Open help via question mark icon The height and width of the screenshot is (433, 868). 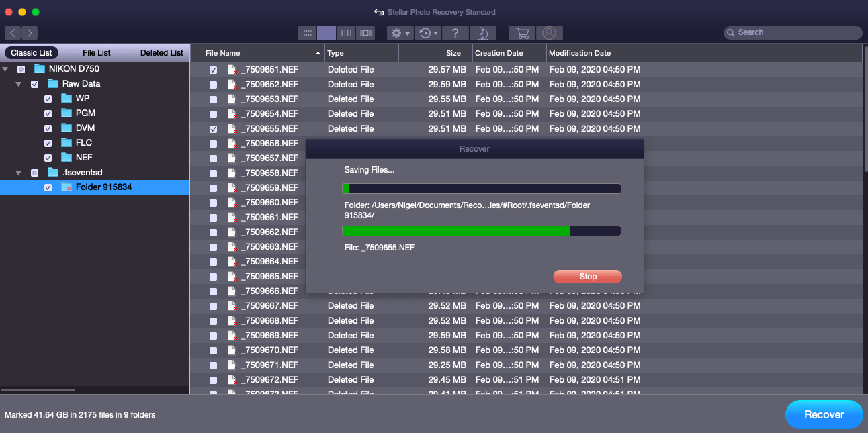tap(455, 32)
